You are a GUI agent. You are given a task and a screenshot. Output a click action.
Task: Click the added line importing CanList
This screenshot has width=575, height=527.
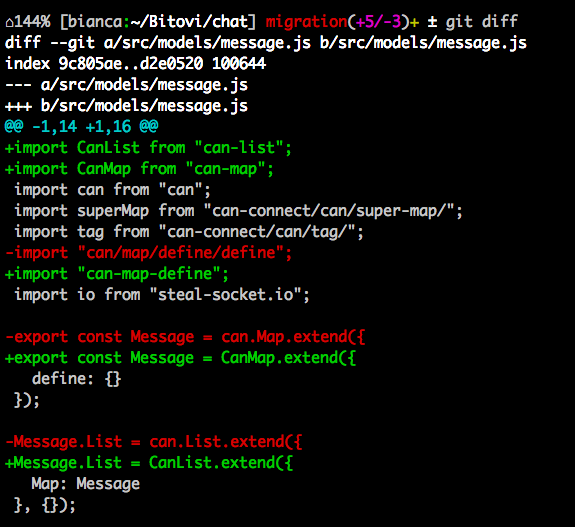pyautogui.click(x=148, y=148)
